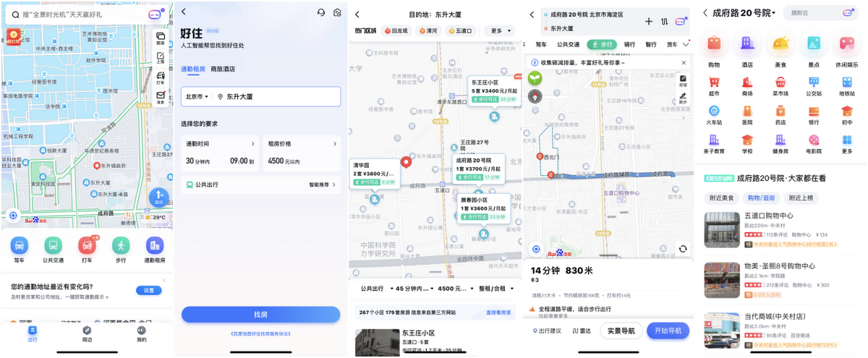This screenshot has height=358, width=868.
Task: Tap the locate-me button on home map
Action: point(13,216)
